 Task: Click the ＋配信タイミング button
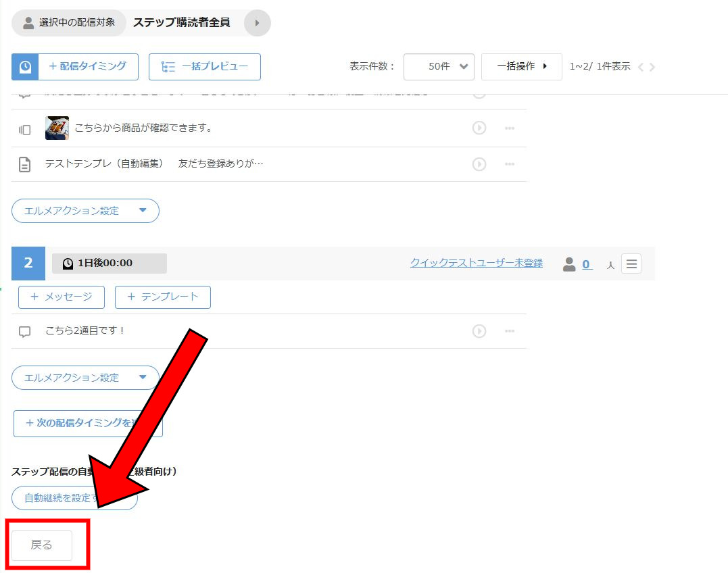coord(88,67)
